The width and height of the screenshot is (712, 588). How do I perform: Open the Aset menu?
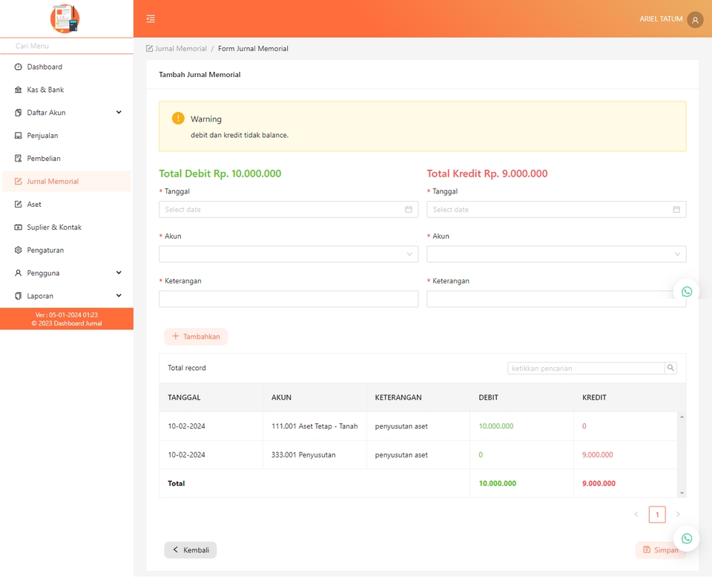click(66, 205)
